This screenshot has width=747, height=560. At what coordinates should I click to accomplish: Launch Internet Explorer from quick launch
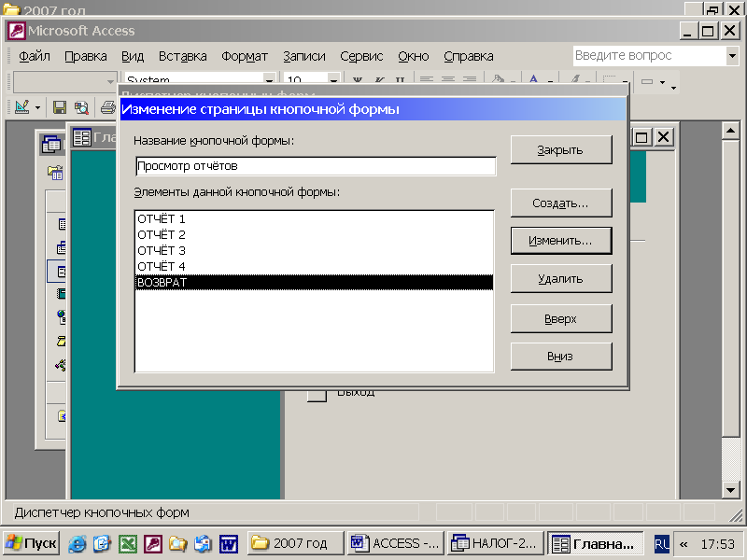pos(78,543)
